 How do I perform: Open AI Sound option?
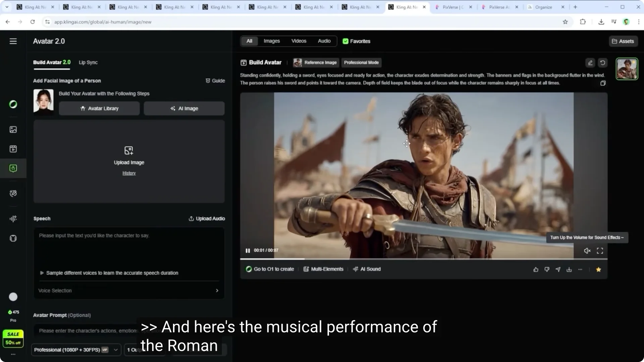367,269
